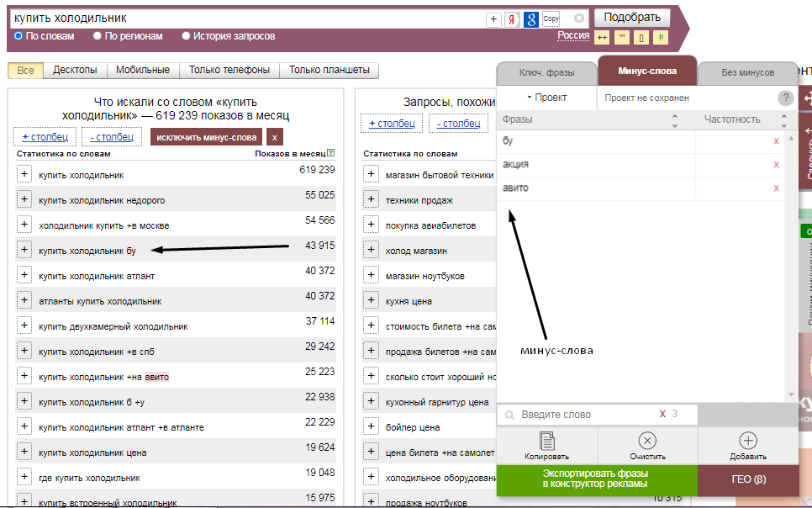This screenshot has width=812, height=508.
Task: Select the 'История запросов' radio button
Action: (x=186, y=36)
